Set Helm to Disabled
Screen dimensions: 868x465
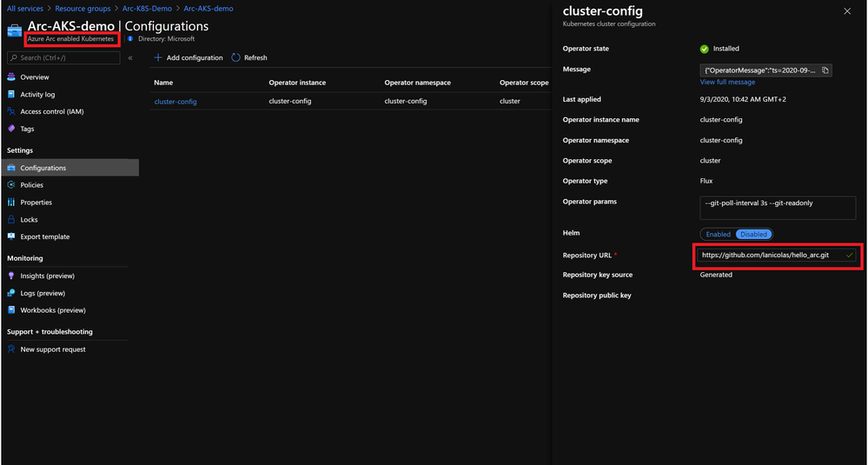[x=754, y=234]
